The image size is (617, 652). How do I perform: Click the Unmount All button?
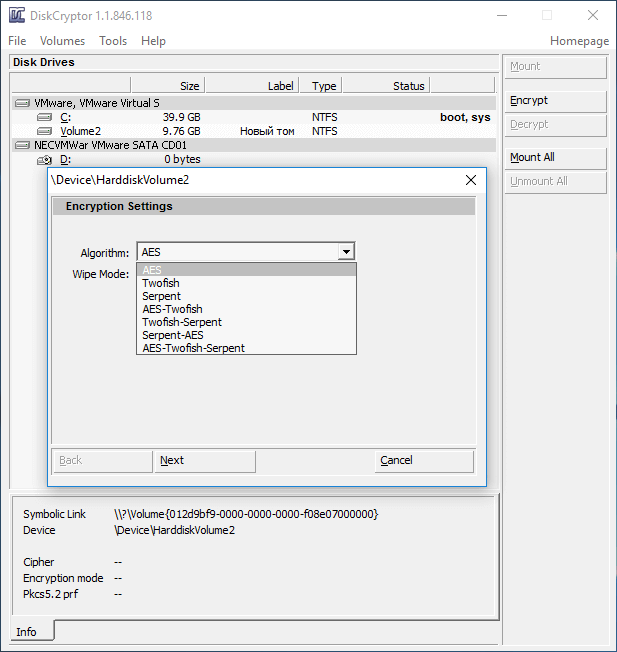pyautogui.click(x=556, y=182)
